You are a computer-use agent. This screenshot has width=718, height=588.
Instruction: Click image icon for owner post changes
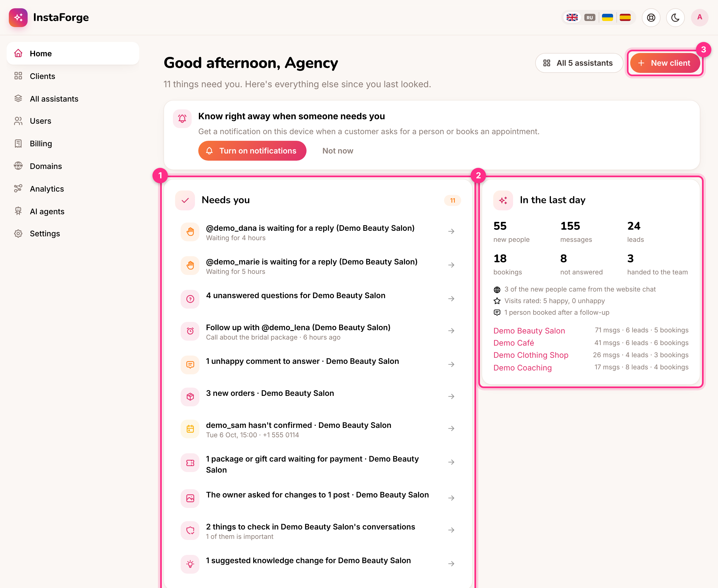click(x=190, y=498)
